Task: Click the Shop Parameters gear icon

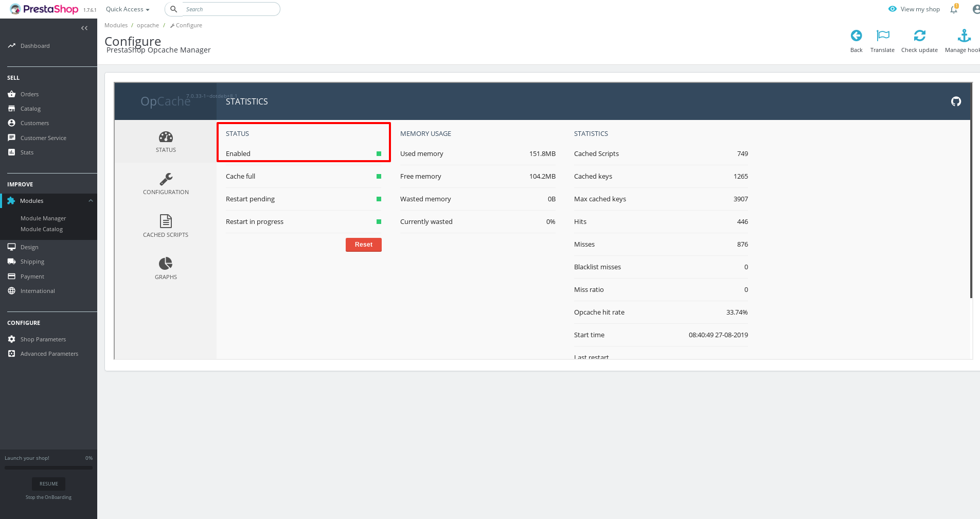Action: pos(11,339)
